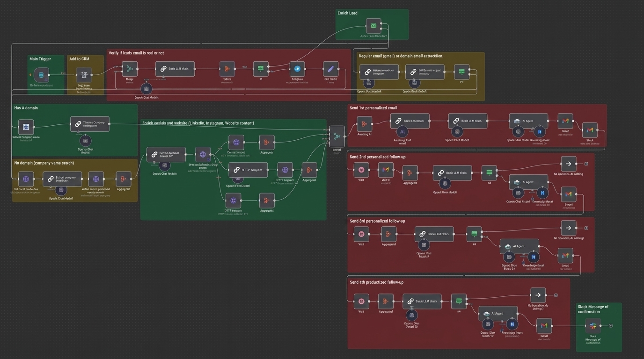This screenshot has height=359, width=644.
Task: Open the AI Agent node in 4th follow-up
Action: (498, 314)
